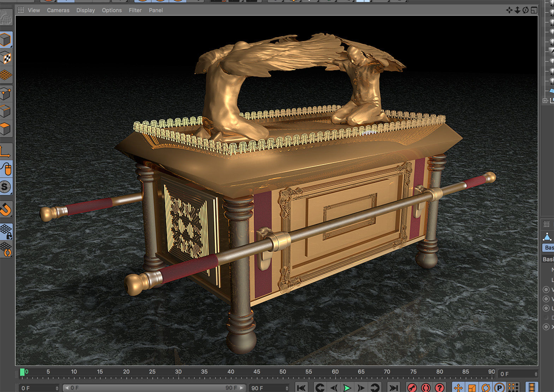
Task: Switch to Points mode
Action: click(6, 94)
